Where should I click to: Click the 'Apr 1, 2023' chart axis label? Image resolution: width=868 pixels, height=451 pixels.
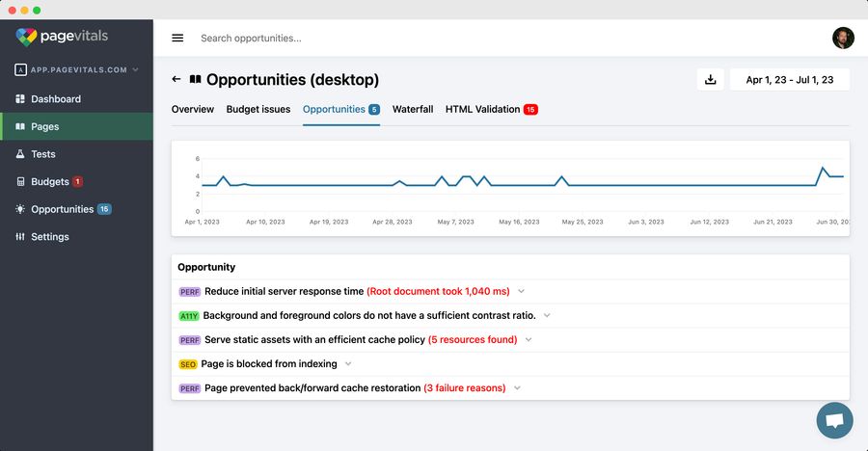pyautogui.click(x=203, y=222)
